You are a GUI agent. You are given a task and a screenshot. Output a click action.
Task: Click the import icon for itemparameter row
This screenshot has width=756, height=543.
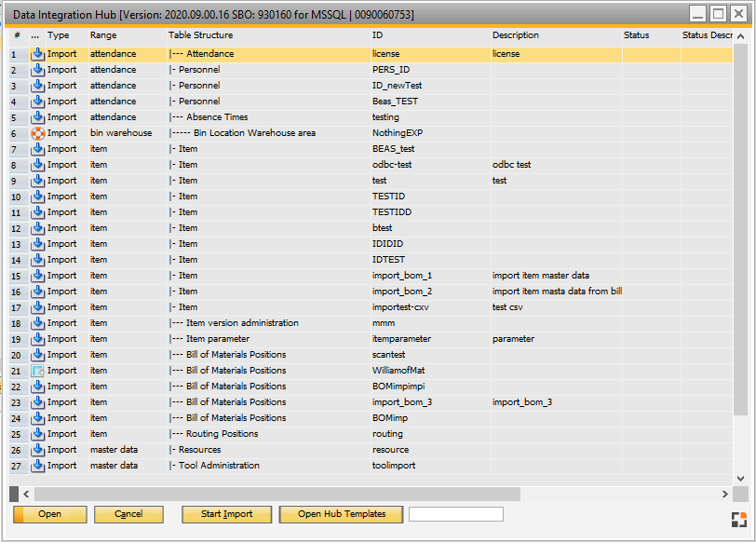pos(38,339)
